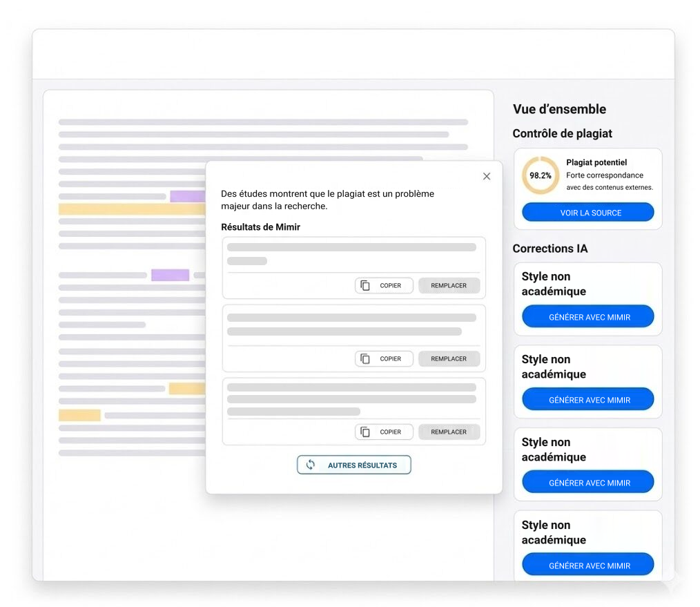The height and width of the screenshot is (607, 700).
Task: Click Générer avec Mimir in the first correction card
Action: pos(588,317)
